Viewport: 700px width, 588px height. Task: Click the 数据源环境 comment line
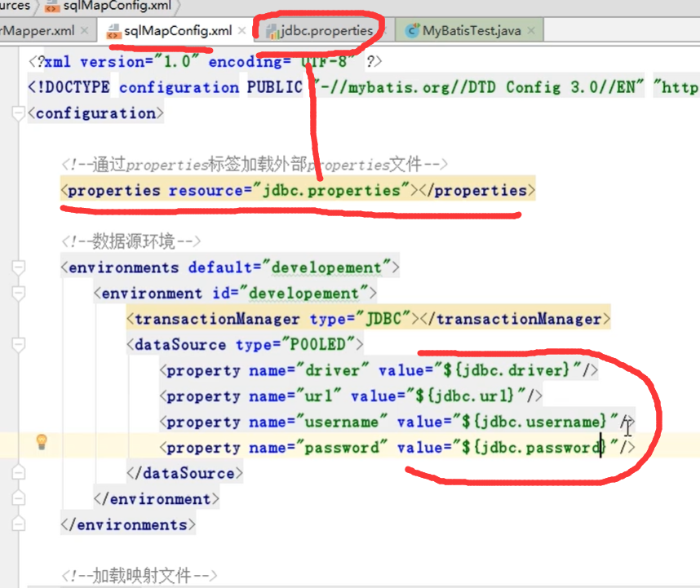[x=131, y=241]
